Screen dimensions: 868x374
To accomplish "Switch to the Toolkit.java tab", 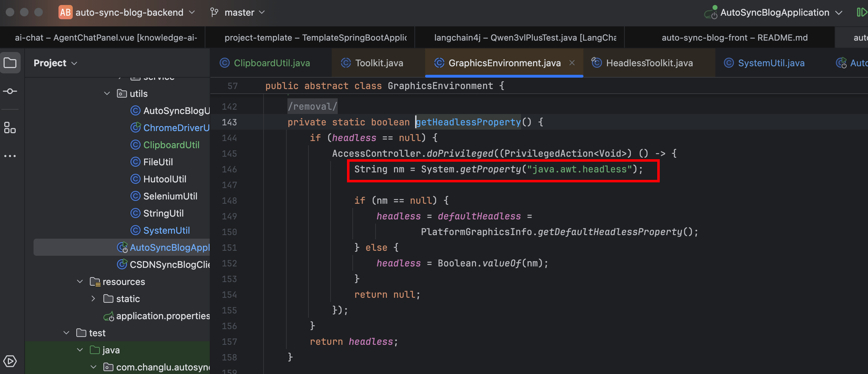I will pos(378,63).
